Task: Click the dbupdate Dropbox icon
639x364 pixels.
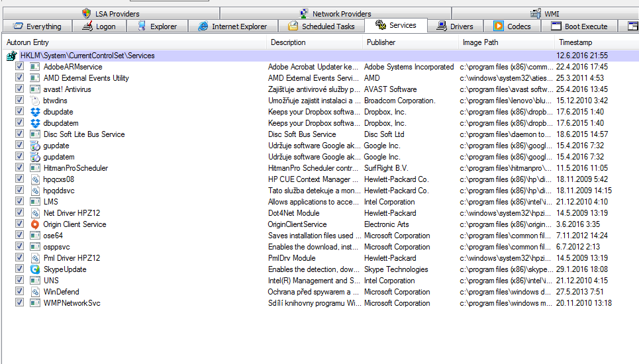Action: point(35,112)
